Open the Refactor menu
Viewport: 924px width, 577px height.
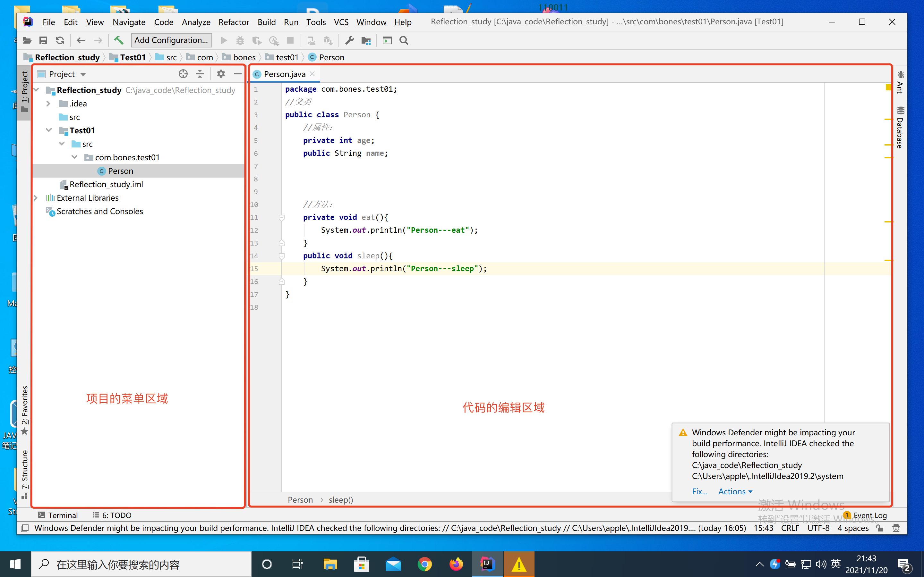tap(233, 22)
